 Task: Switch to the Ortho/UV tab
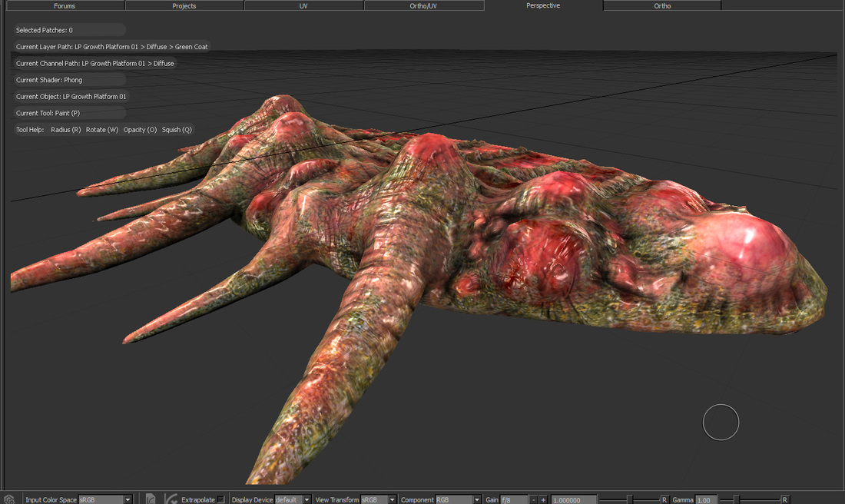click(424, 6)
